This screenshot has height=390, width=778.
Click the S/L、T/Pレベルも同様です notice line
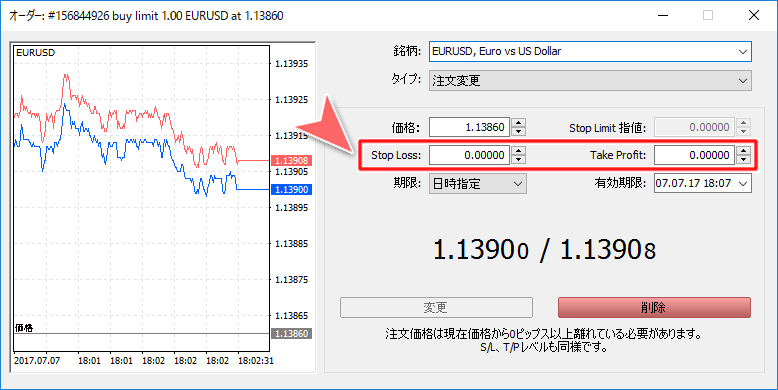[x=544, y=347]
